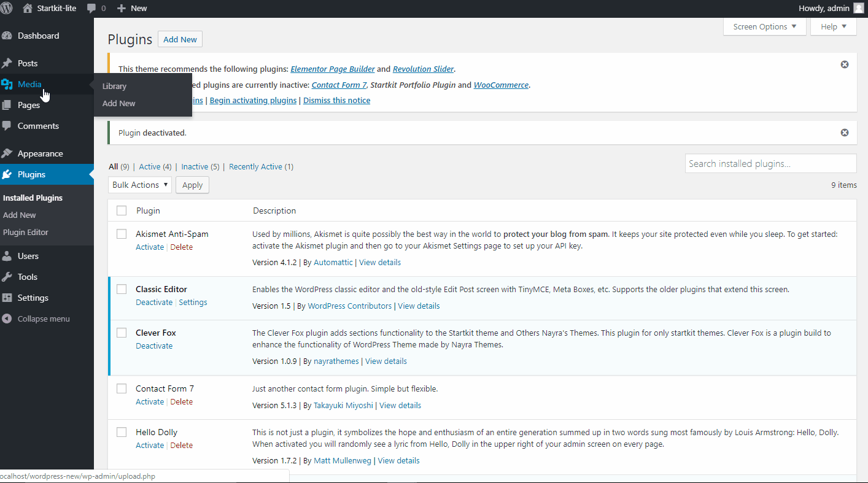Click the Pages icon in sidebar
The height and width of the screenshot is (483, 868).
coord(7,105)
